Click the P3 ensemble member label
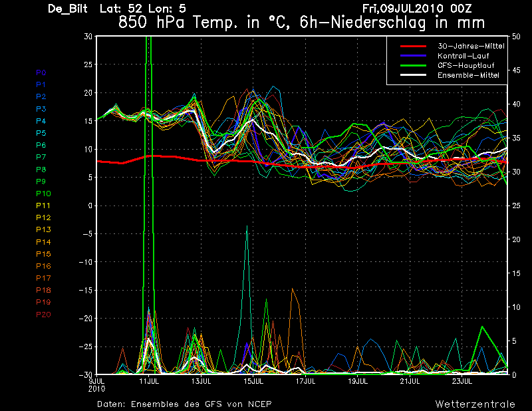Image resolution: width=532 pixels, height=411 pixels. point(41,109)
